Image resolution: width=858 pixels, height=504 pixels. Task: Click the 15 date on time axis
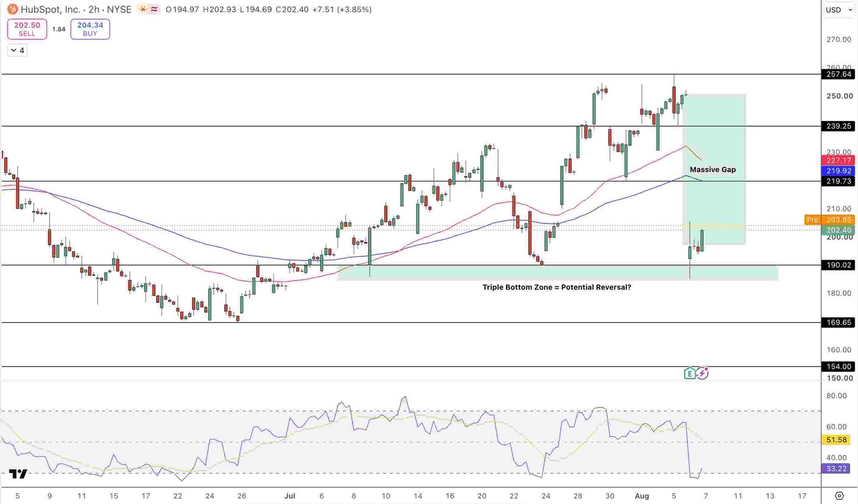pyautogui.click(x=114, y=496)
